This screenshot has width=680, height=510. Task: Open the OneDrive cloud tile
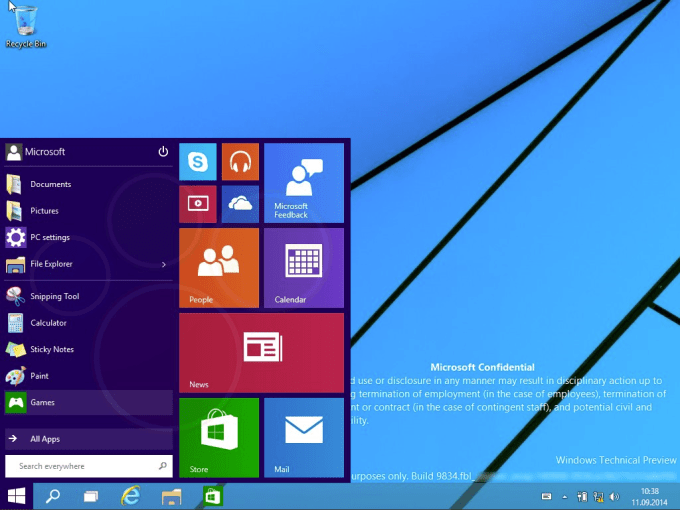tap(240, 204)
